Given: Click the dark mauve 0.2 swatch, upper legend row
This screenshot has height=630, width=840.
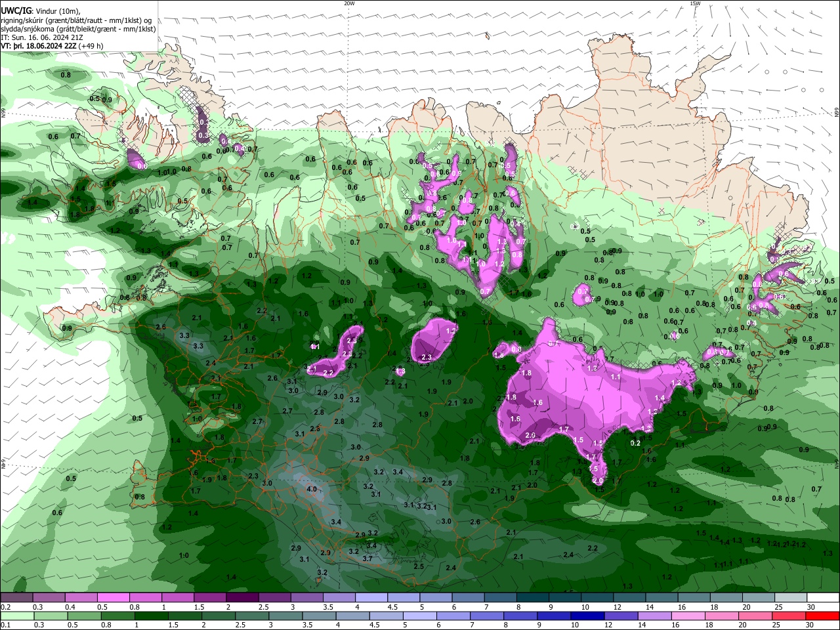Looking at the screenshot, I should tap(16, 598).
